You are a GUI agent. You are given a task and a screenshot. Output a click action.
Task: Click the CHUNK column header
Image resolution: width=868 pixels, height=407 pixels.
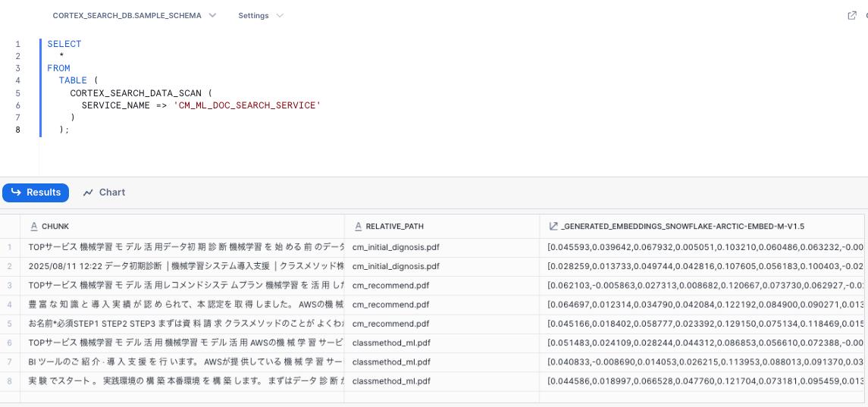182,226
